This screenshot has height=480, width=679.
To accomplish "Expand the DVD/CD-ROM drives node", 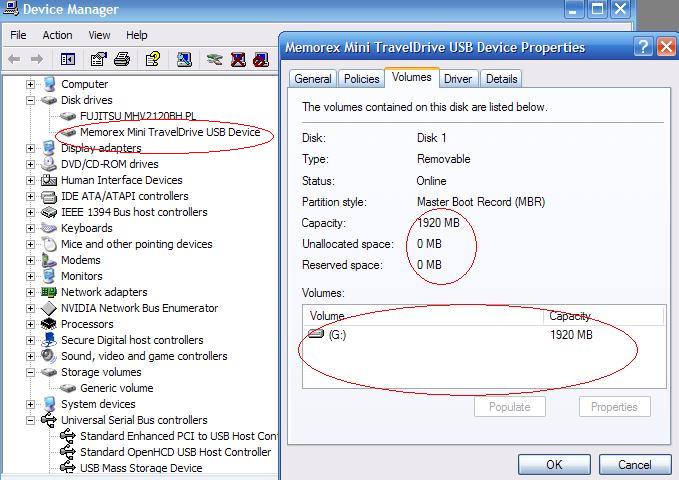I will click(30, 164).
